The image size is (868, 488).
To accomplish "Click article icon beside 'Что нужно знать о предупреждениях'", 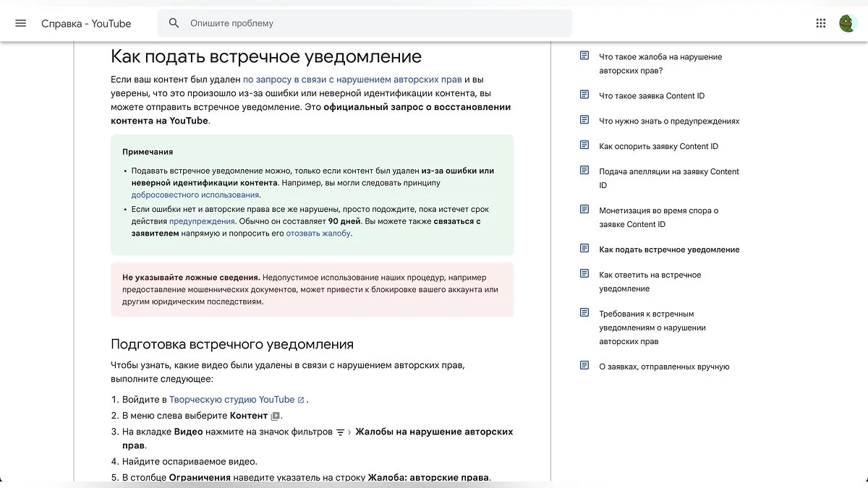I will [x=584, y=120].
